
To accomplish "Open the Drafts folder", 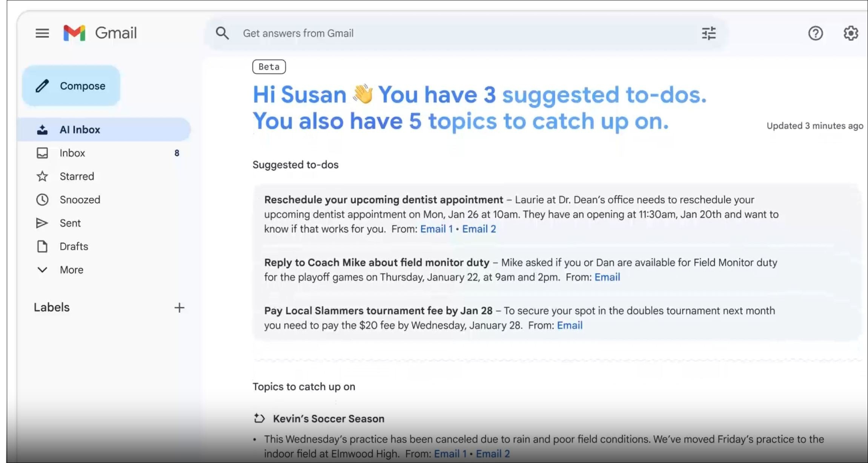I will 74,246.
